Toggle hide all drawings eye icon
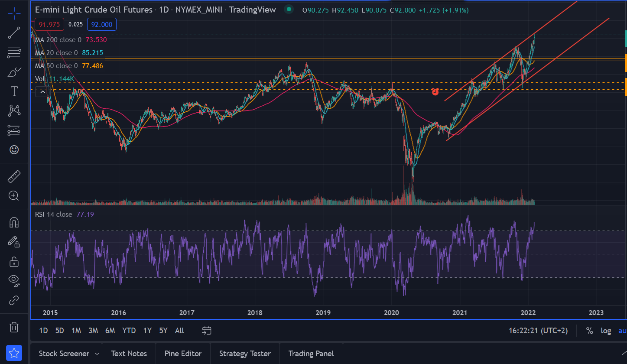627x364 pixels. (14, 280)
